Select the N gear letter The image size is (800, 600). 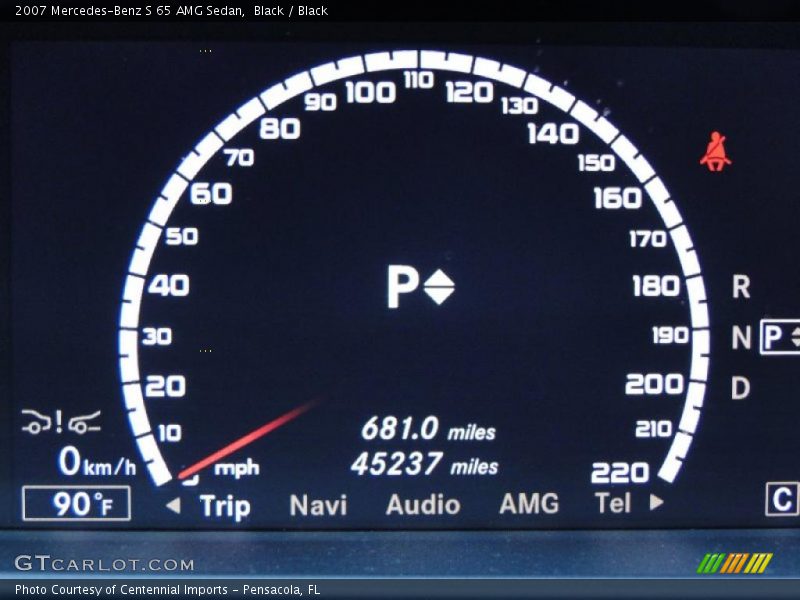pos(741,338)
